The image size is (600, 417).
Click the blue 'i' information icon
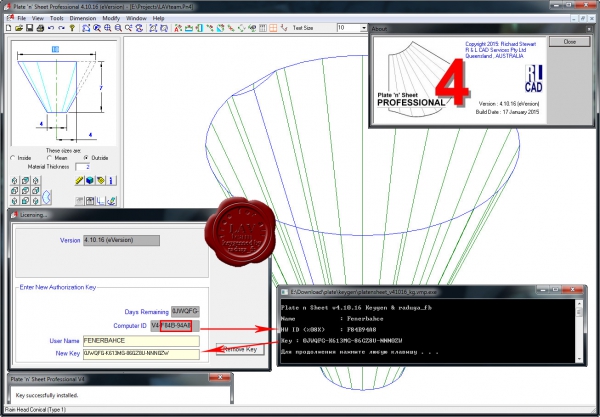[111, 180]
